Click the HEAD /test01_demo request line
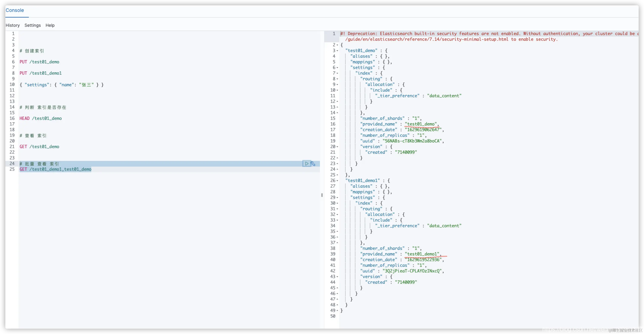The image size is (644, 334). pos(41,118)
